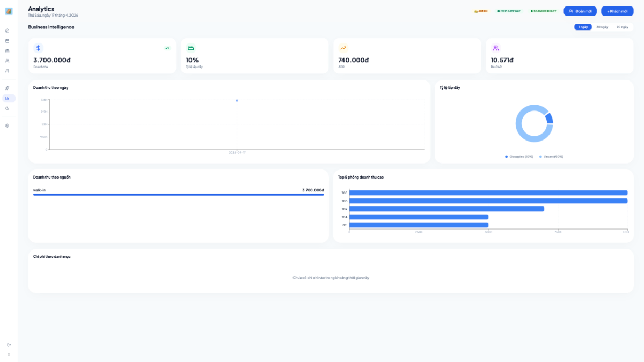
Task: Click the MCP GATEWAY status badge
Action: click(509, 11)
